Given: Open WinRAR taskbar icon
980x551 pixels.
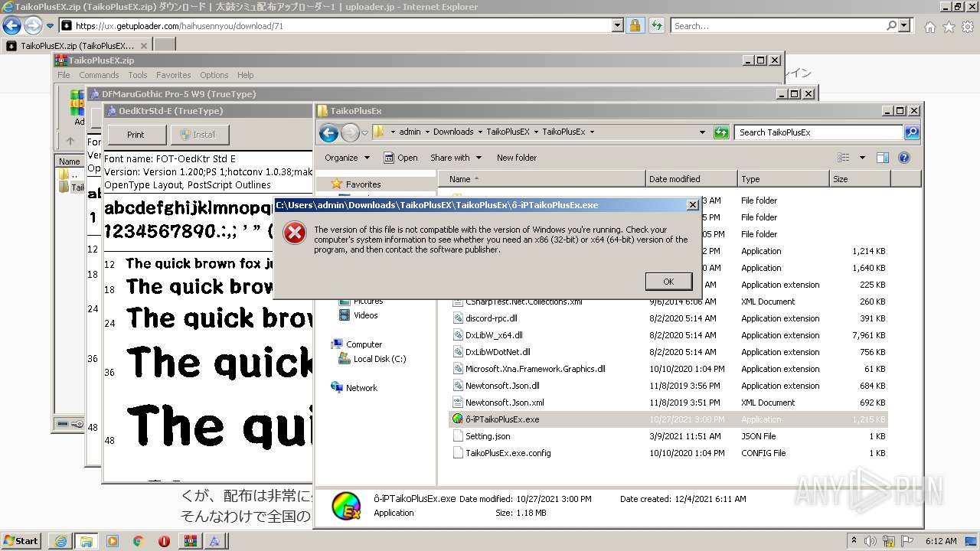Looking at the screenshot, I should click(189, 541).
